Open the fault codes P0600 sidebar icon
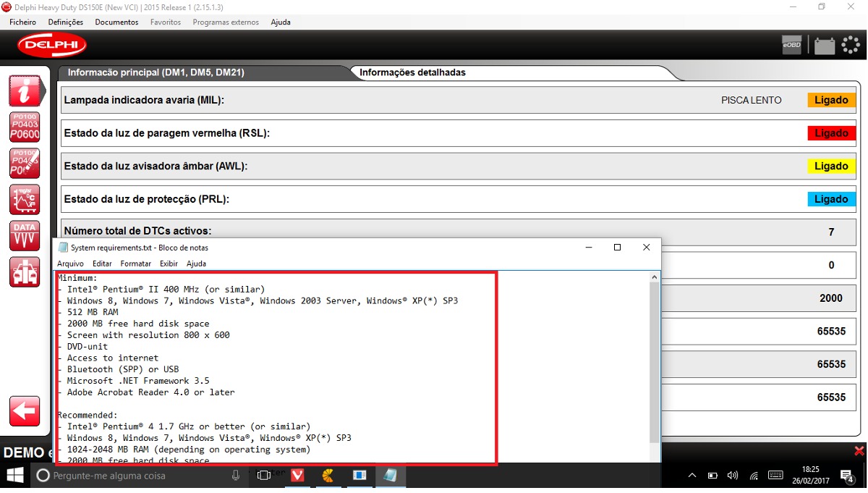This screenshot has height=493, width=868. tap(25, 127)
